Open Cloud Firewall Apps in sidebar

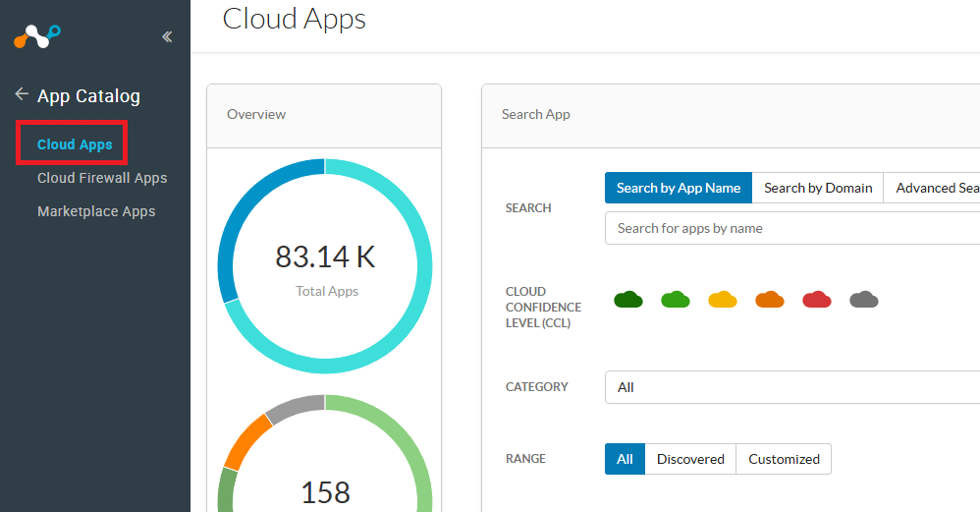(102, 178)
